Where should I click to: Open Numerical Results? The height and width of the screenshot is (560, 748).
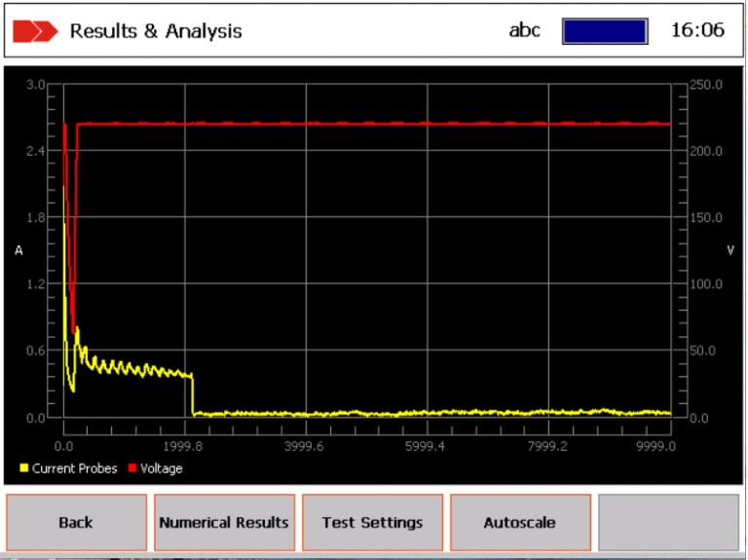click(224, 523)
